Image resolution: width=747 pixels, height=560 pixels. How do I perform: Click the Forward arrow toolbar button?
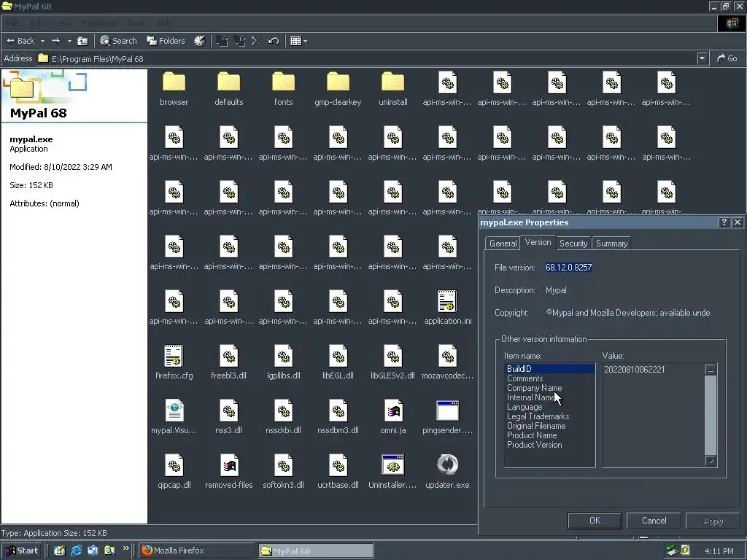click(x=55, y=41)
